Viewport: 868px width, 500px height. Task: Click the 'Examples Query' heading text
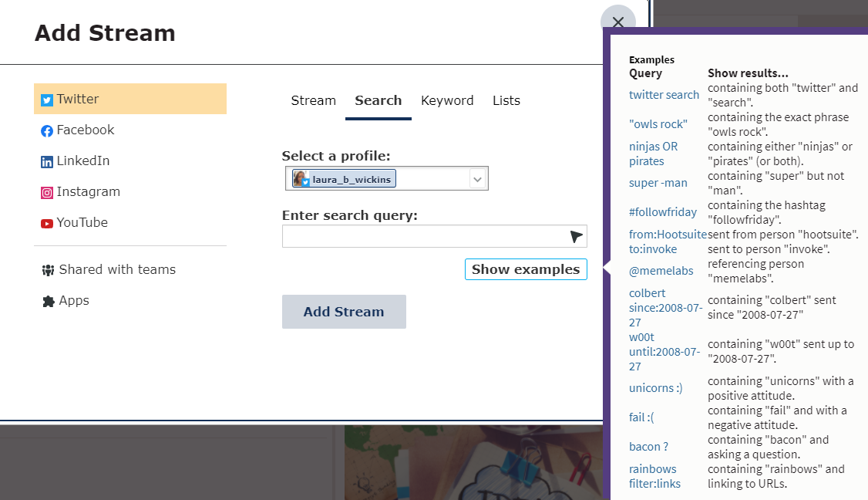tap(651, 66)
